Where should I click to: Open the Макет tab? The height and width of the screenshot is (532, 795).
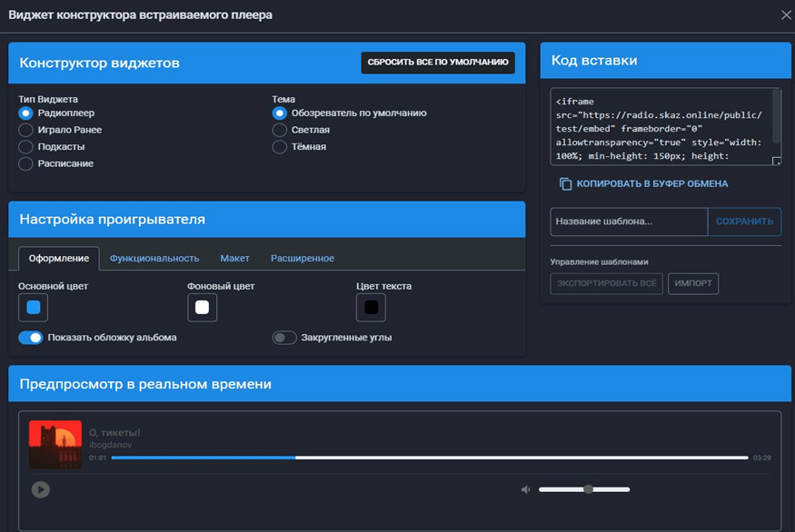[234, 259]
